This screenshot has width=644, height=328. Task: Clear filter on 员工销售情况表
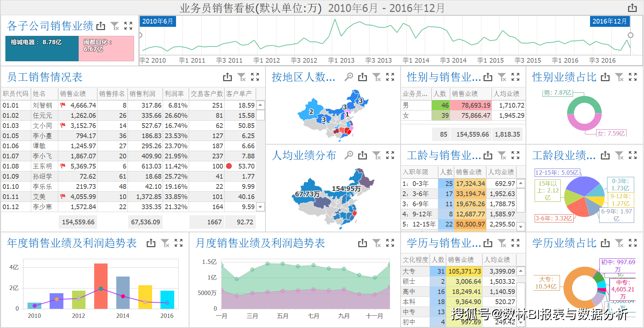tap(242, 77)
